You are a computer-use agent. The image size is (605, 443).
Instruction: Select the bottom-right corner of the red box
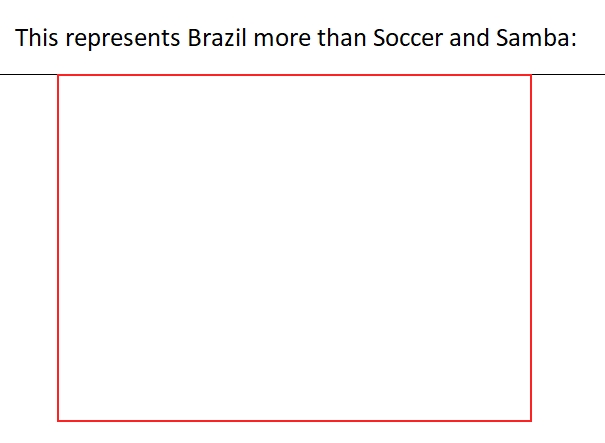pyautogui.click(x=531, y=421)
